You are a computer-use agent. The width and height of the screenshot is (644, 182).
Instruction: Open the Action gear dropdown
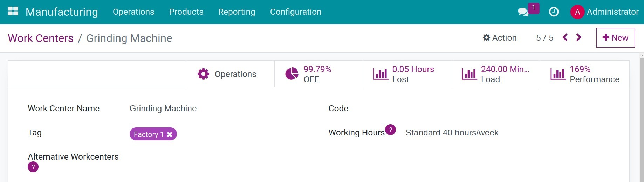point(500,38)
